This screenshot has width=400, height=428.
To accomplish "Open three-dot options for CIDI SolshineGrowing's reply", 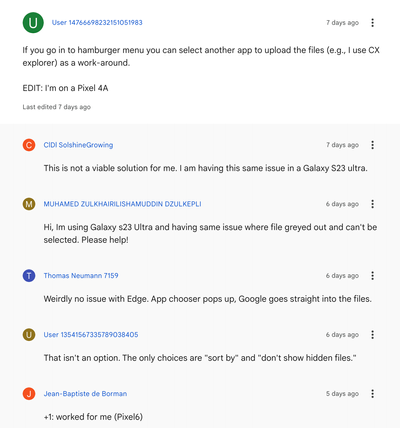I will [x=372, y=145].
